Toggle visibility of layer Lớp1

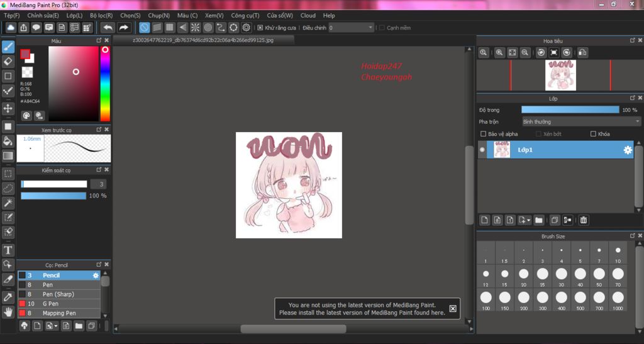tap(482, 150)
